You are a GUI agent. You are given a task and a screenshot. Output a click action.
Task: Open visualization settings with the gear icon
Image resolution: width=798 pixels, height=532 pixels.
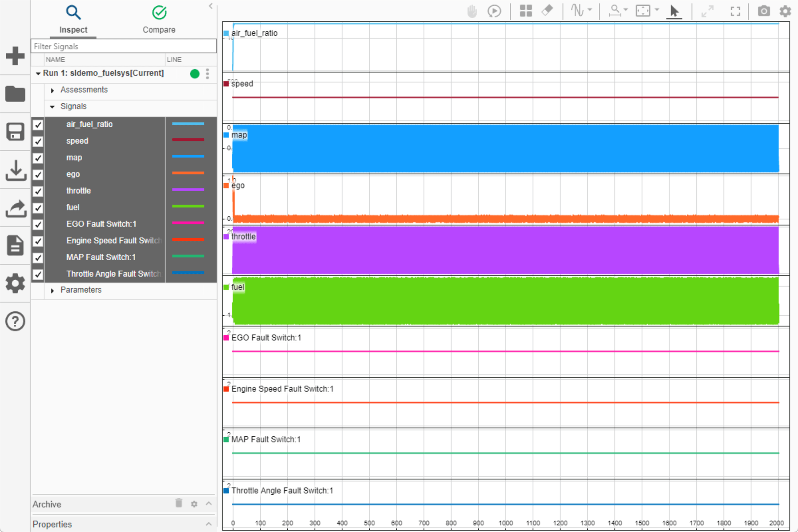[785, 11]
